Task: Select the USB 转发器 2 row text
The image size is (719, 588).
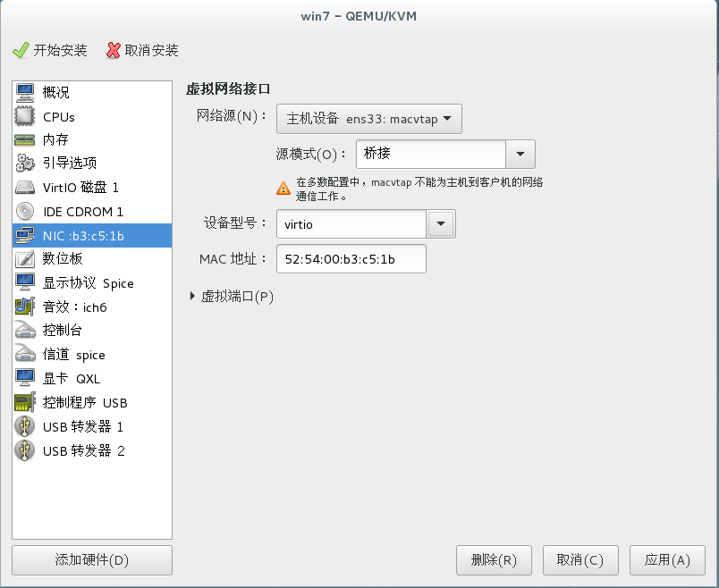Action: click(x=84, y=451)
